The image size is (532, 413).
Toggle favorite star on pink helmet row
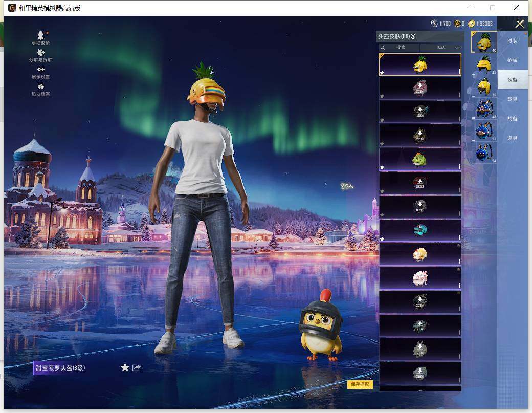click(382, 96)
